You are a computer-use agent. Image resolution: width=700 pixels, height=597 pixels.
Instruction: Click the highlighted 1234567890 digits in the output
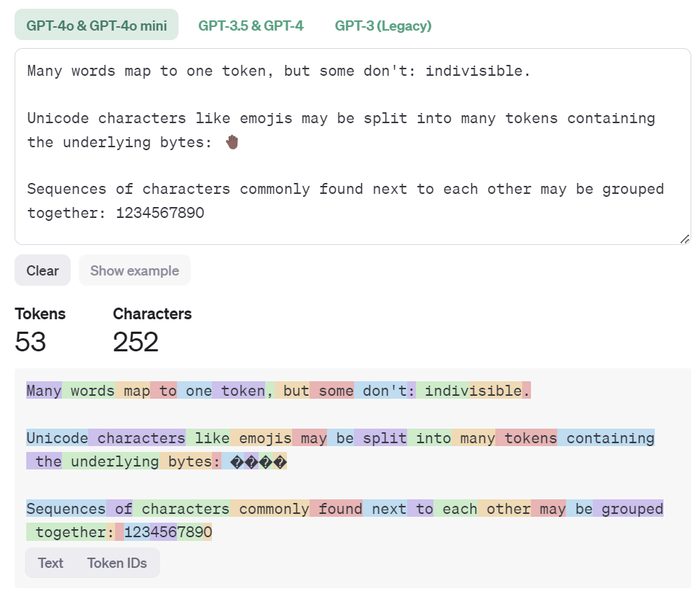tap(168, 531)
